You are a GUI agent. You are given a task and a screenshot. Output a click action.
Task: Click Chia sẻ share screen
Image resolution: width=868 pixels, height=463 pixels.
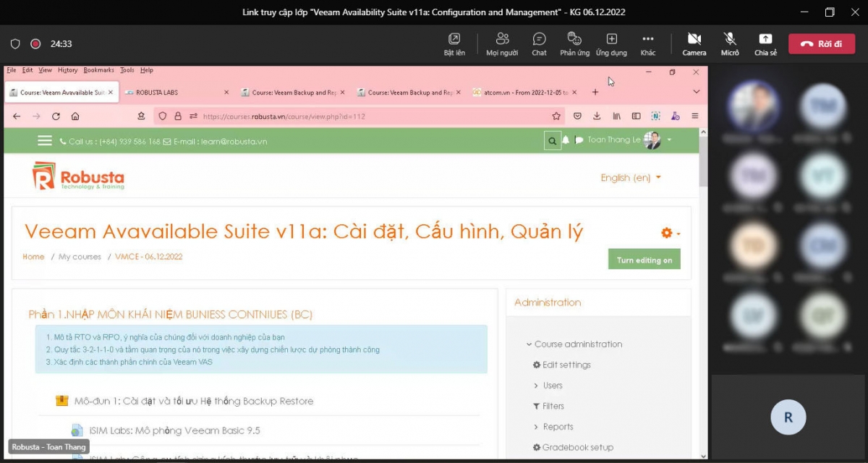[x=765, y=44]
